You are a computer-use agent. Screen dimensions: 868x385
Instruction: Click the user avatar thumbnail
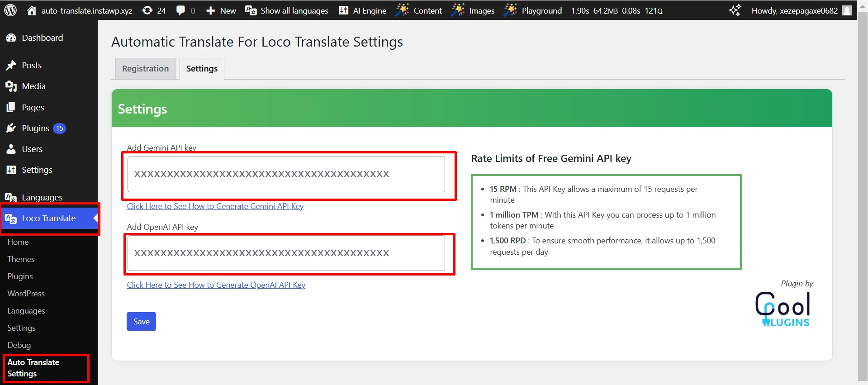click(x=847, y=10)
